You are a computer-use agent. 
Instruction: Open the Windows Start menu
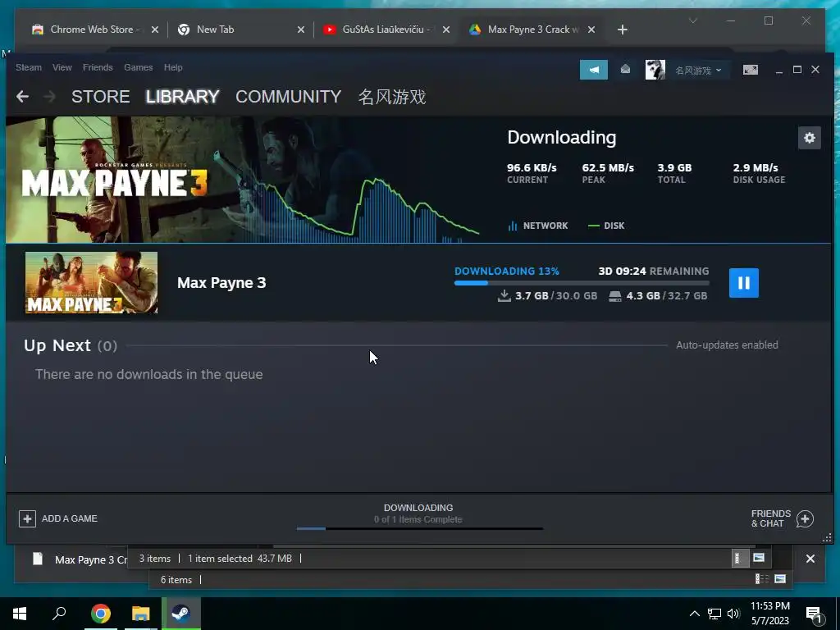click(x=20, y=614)
